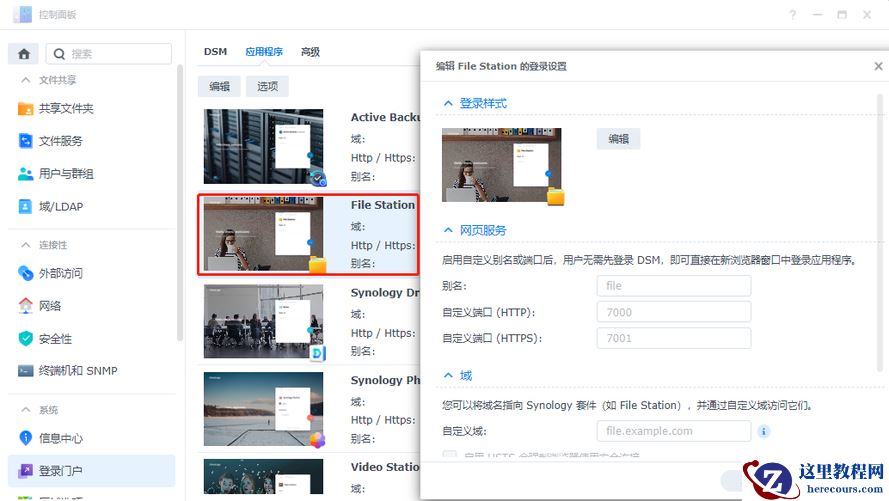This screenshot has width=889, height=501.
Task: Select the Active Backup thumbnail
Action: 264,146
